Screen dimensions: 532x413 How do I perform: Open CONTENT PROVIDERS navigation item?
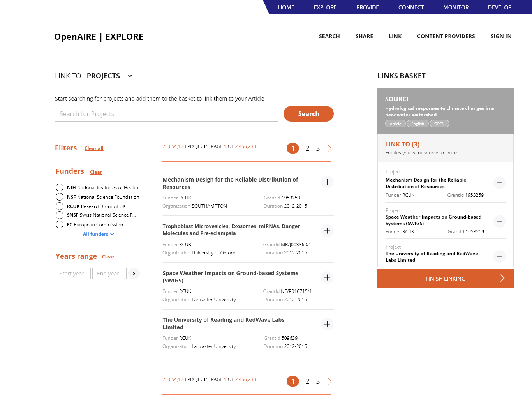(x=446, y=36)
